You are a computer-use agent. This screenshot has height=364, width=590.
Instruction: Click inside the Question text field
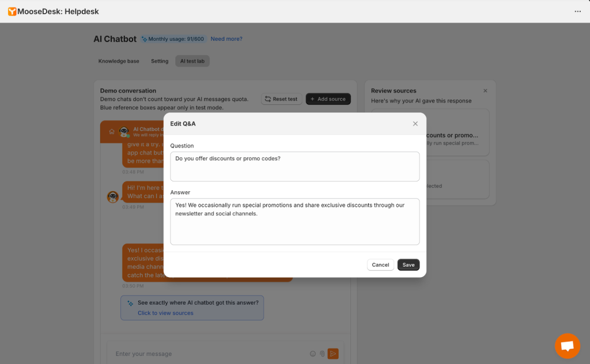[x=294, y=166]
